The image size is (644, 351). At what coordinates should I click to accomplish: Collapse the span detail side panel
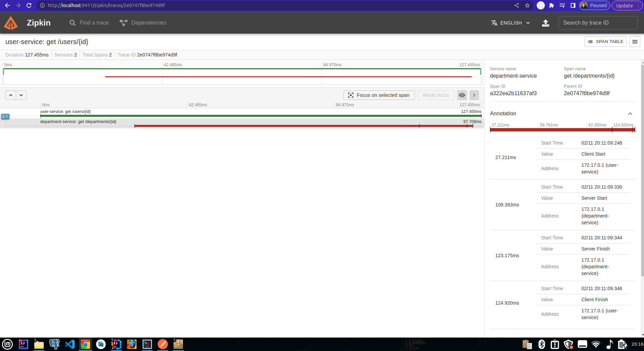click(474, 95)
